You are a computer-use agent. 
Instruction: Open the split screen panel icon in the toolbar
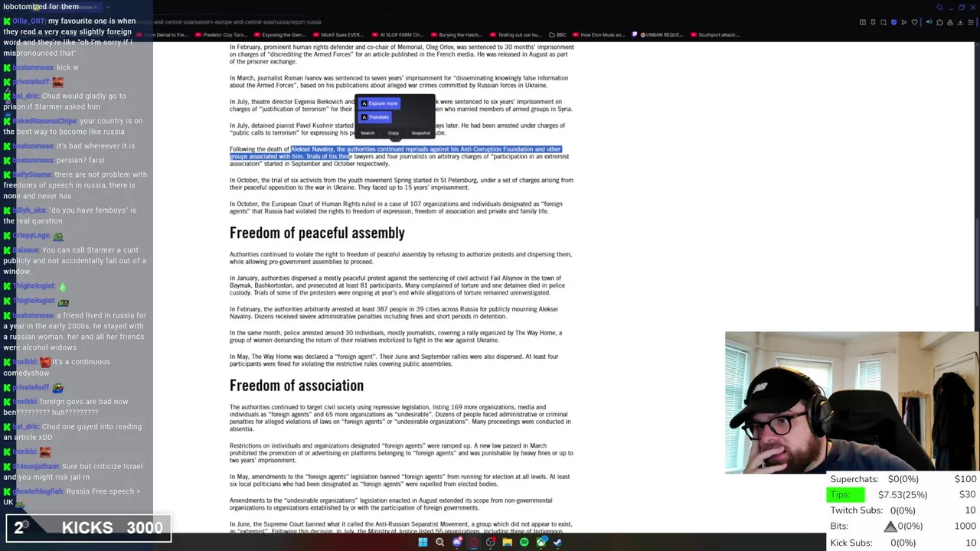pos(863,22)
